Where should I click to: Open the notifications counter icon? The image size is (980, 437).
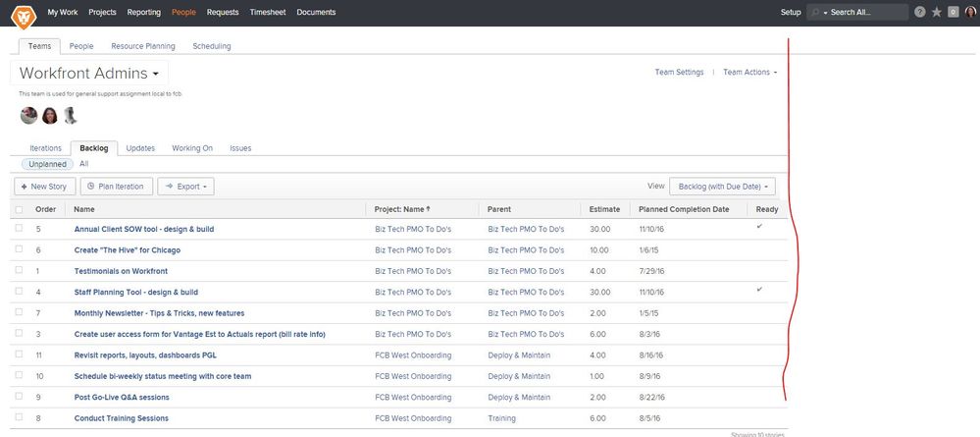pyautogui.click(x=954, y=12)
